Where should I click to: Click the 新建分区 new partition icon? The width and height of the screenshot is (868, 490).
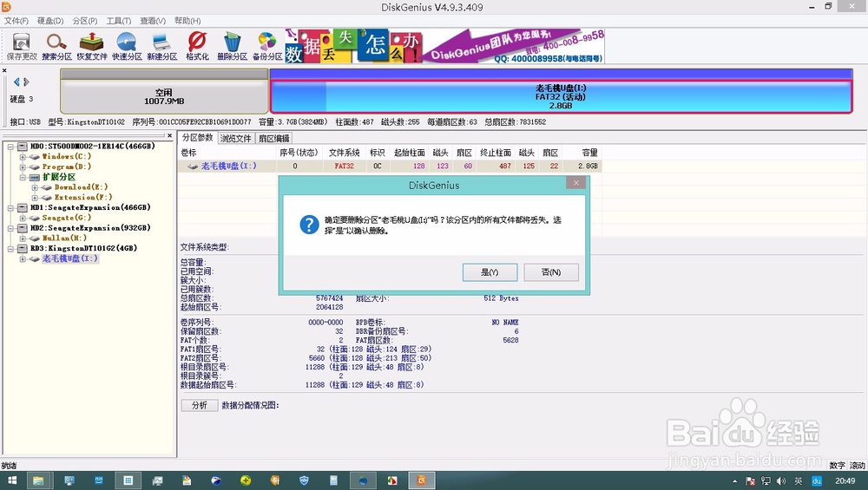[161, 47]
